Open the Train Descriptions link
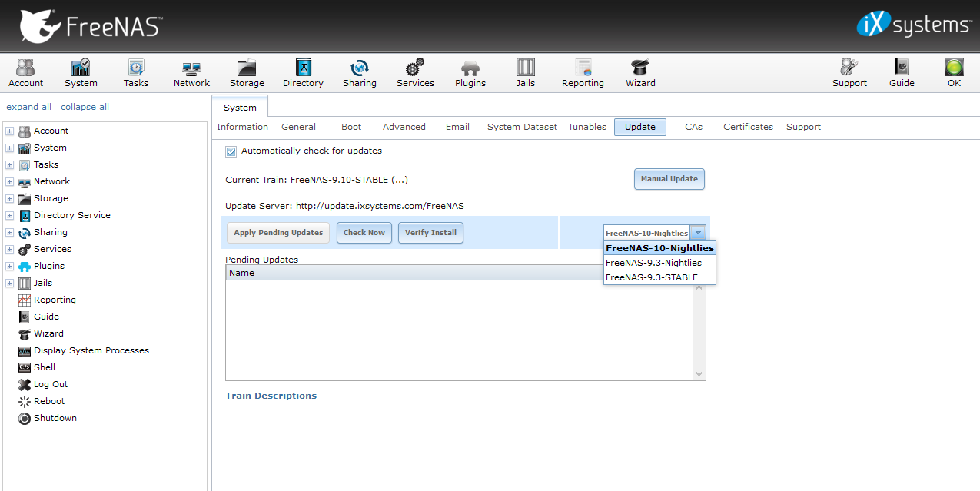980x491 pixels. [271, 396]
